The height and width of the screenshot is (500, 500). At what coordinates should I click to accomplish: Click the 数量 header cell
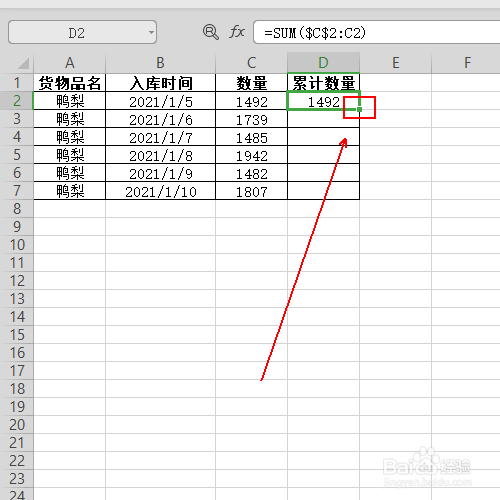coord(252,83)
